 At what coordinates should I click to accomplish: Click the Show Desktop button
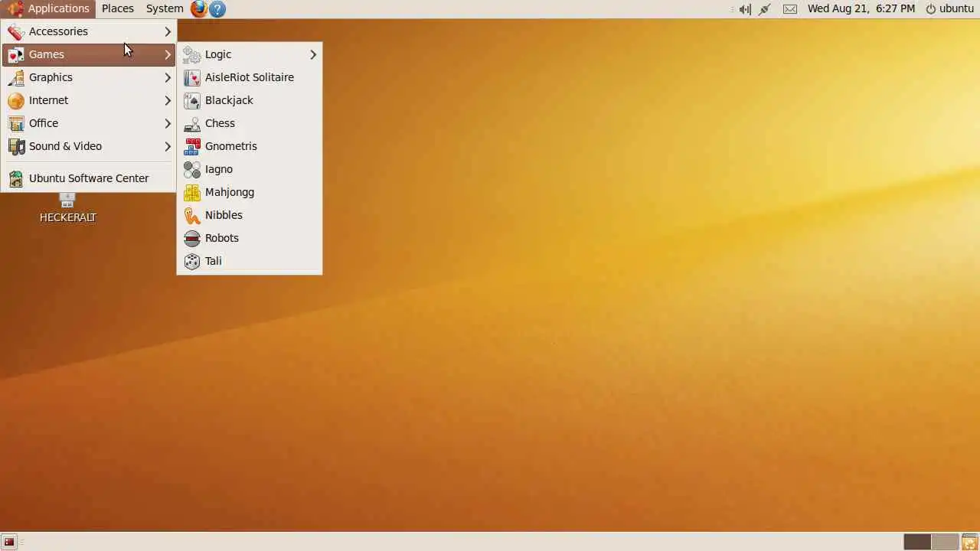pos(9,542)
